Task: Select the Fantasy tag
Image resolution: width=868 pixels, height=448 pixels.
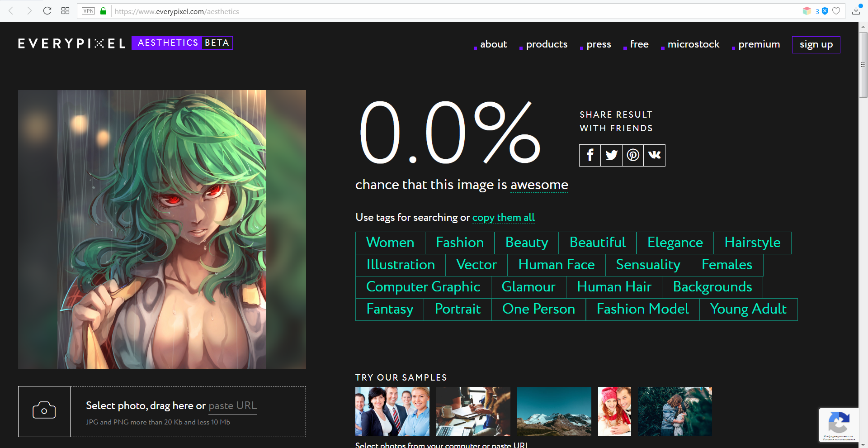Action: (x=390, y=310)
